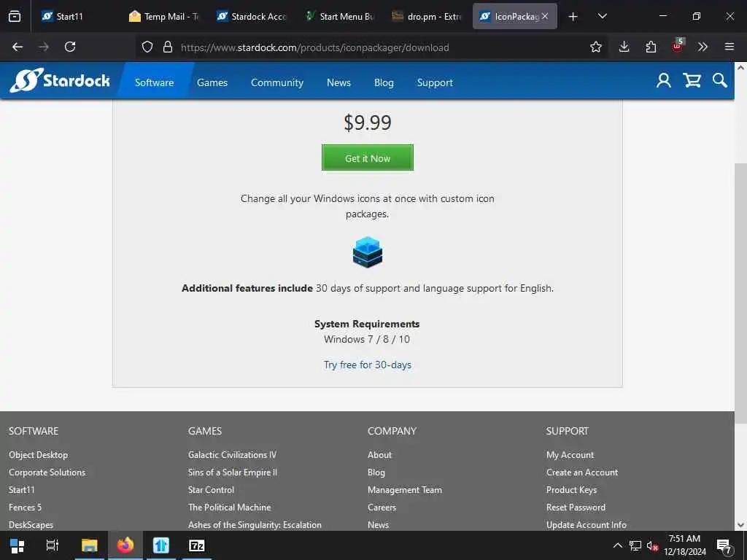
Task: Open Sins of a Solar Empire II link
Action: pos(233,472)
